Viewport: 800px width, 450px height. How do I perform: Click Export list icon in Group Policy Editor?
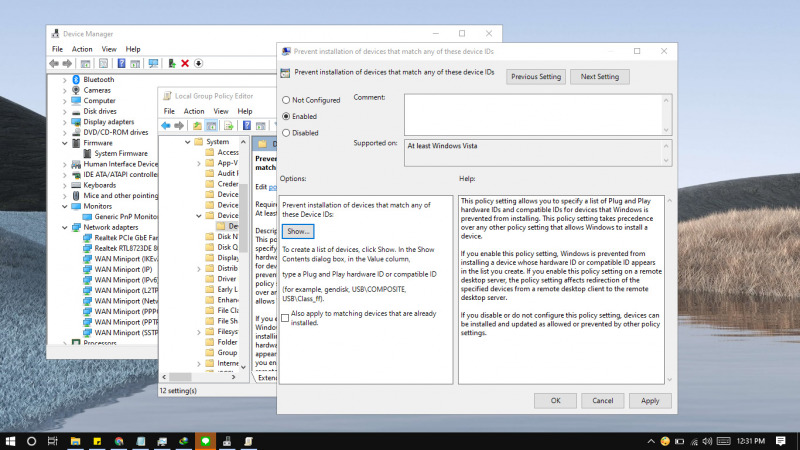tap(228, 126)
